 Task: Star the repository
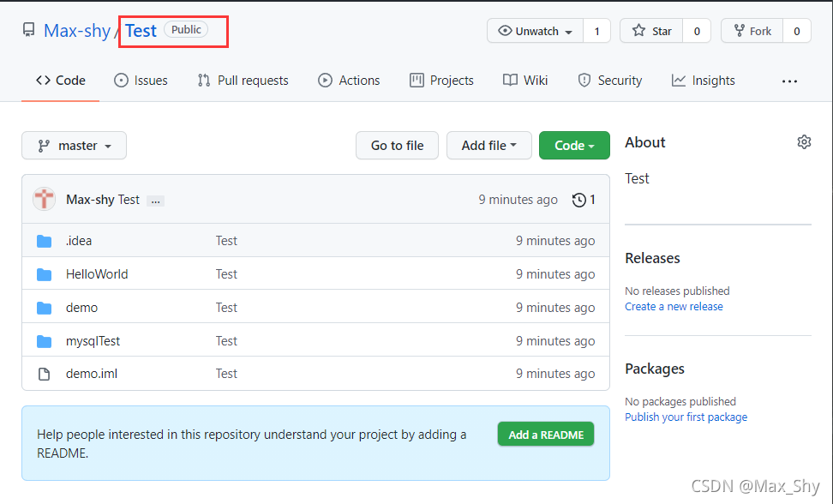651,31
